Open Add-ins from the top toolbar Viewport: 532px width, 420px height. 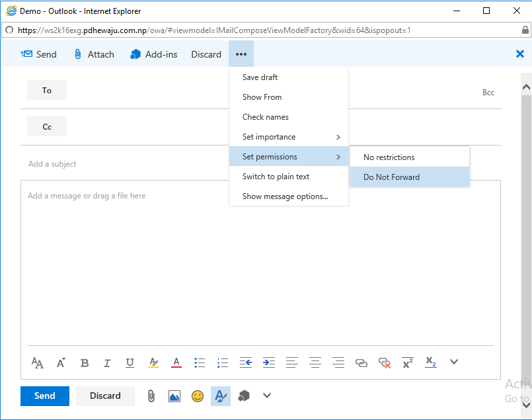(x=154, y=54)
